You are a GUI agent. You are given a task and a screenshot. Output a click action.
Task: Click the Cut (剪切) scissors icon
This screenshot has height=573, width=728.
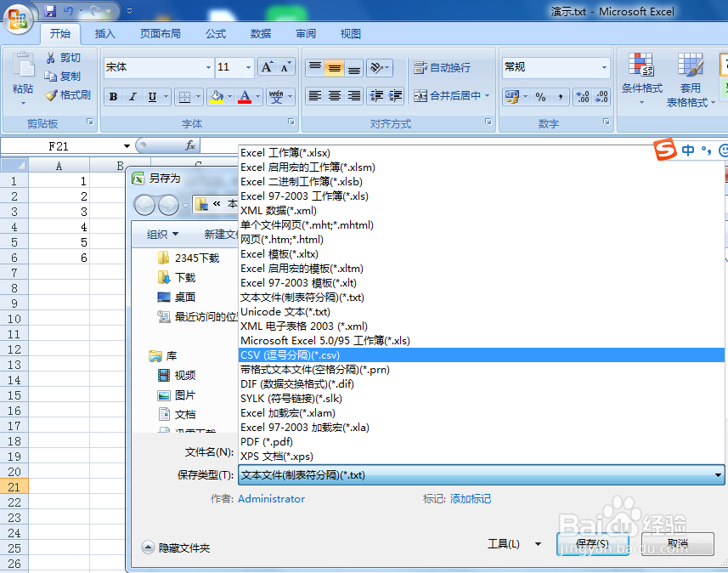[x=50, y=58]
